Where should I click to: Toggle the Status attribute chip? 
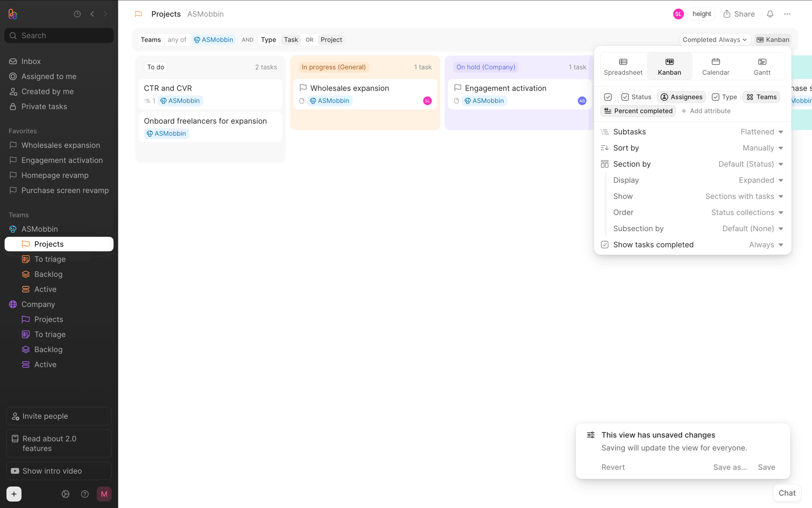coord(636,97)
